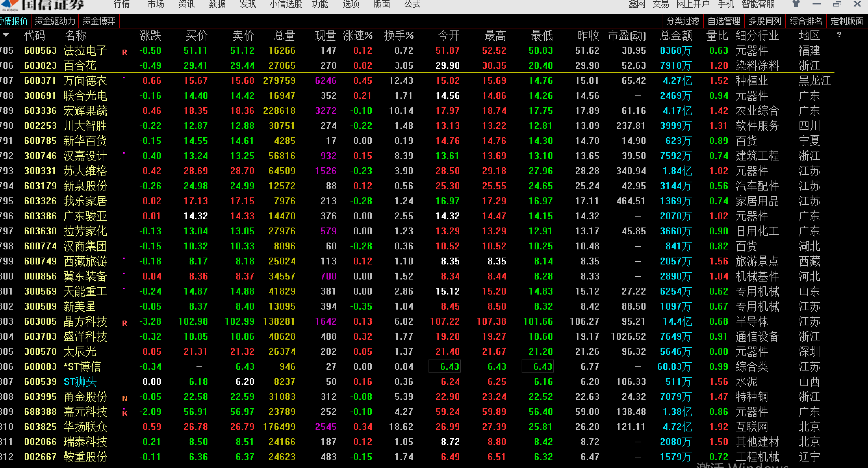The image size is (868, 468).
Task: Sort by the 地区 column header
Action: point(809,35)
